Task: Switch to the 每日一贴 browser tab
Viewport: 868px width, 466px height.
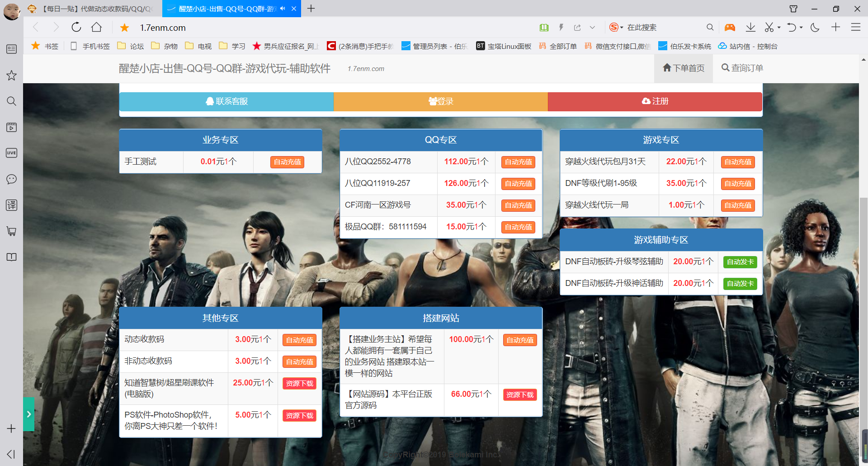Action: click(93, 9)
